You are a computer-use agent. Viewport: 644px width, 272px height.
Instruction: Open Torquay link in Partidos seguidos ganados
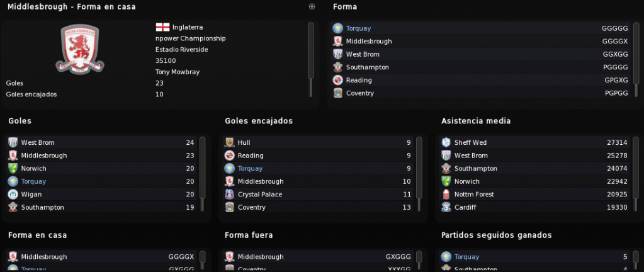click(466, 257)
